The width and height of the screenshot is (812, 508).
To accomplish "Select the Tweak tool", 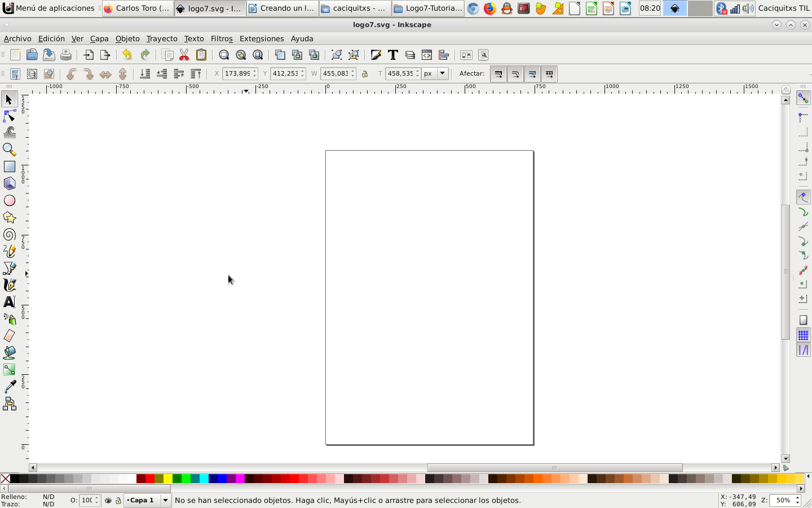I will tap(9, 133).
